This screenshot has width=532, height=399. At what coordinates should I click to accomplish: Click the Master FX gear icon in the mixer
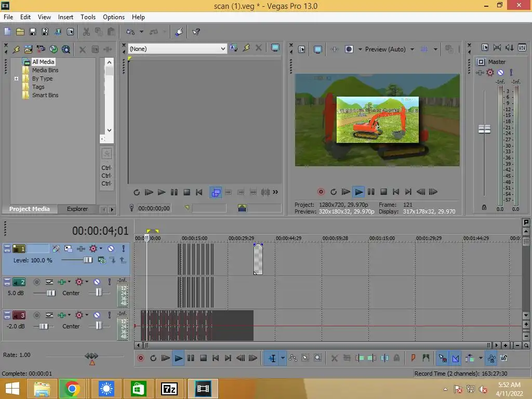(x=490, y=72)
